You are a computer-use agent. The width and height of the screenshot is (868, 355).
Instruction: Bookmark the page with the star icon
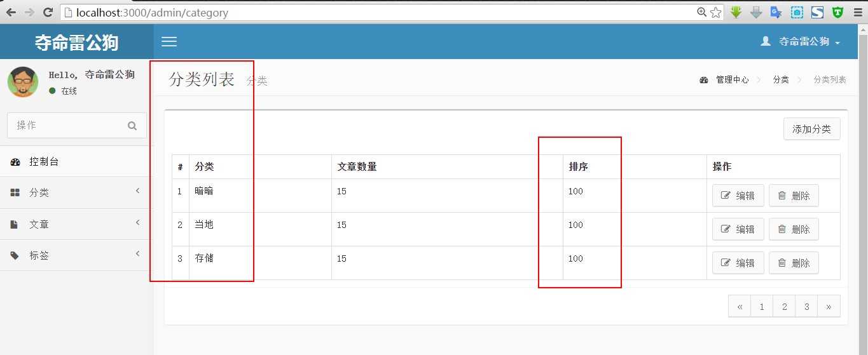(x=716, y=12)
